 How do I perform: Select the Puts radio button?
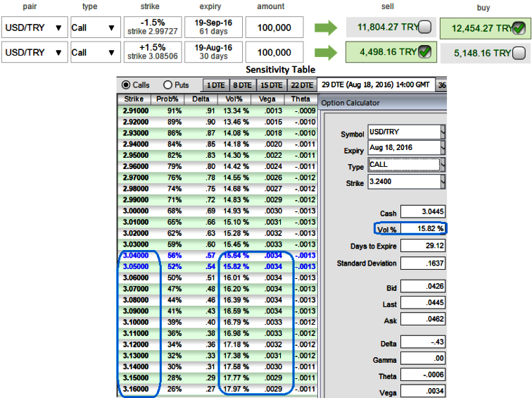pos(168,85)
